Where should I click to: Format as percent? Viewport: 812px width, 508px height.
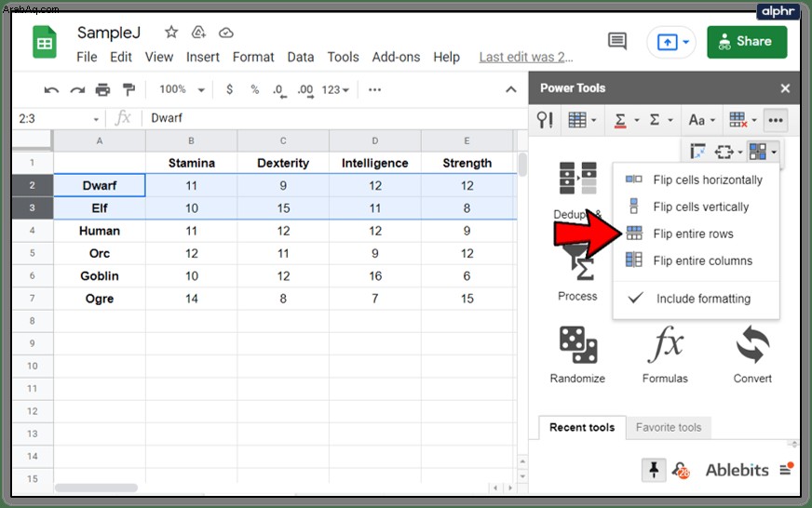pos(255,89)
